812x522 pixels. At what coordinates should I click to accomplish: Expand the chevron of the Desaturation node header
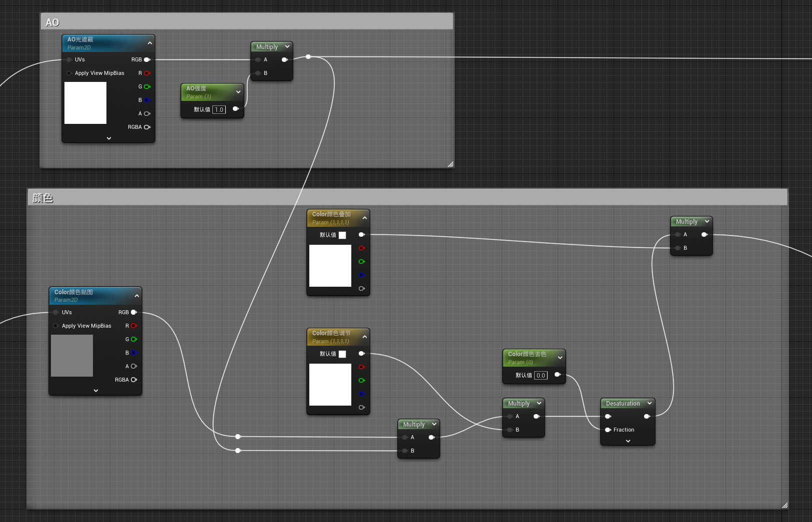(650, 403)
